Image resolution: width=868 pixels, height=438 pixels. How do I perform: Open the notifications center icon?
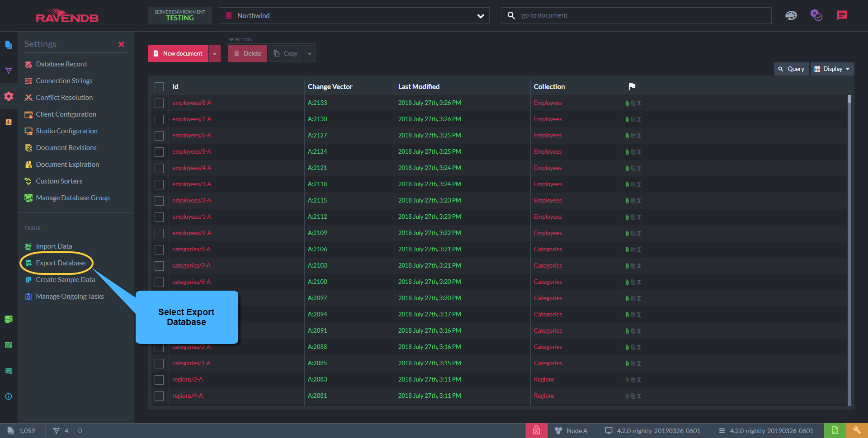(816, 15)
